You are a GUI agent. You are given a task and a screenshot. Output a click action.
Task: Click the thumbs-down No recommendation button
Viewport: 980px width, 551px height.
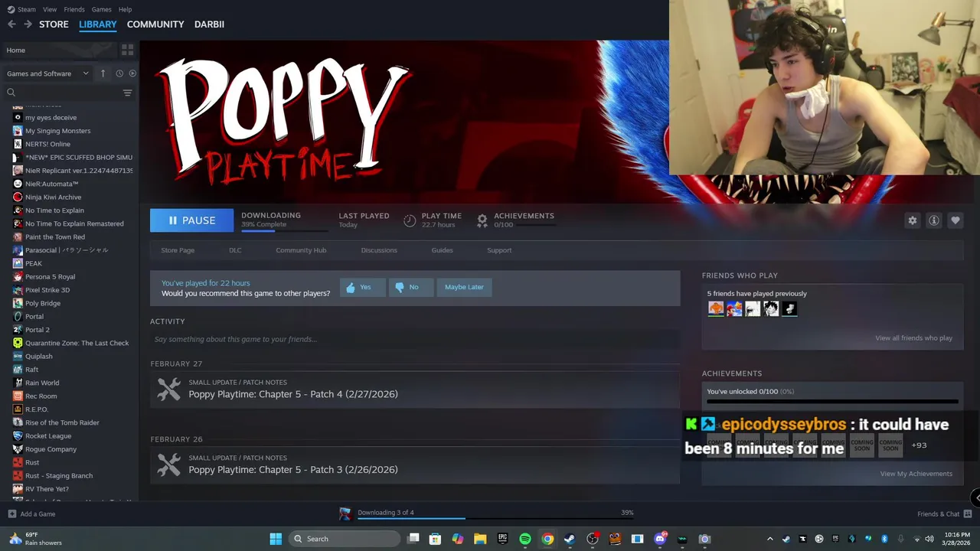(x=410, y=287)
